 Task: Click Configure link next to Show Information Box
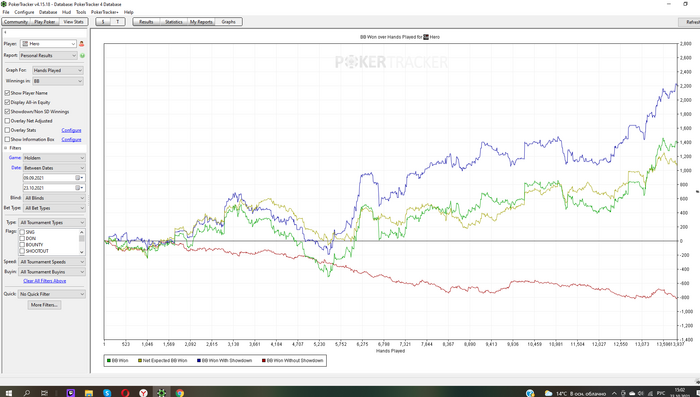click(x=71, y=139)
